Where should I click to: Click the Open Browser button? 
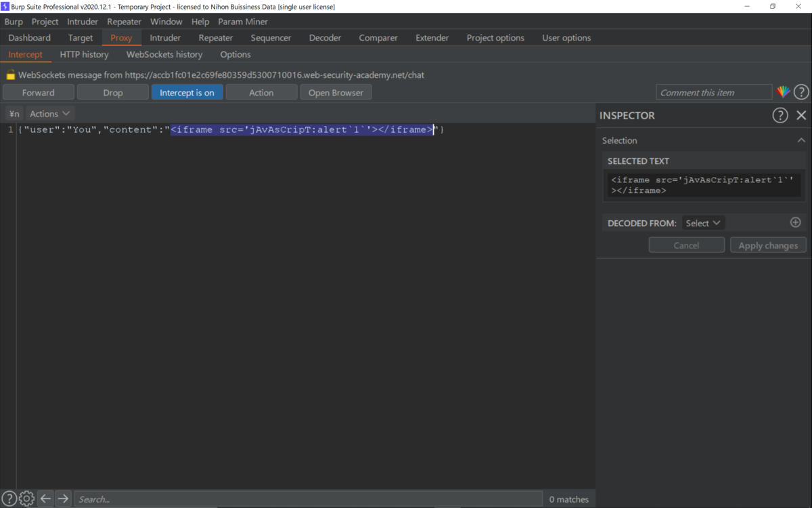(336, 93)
